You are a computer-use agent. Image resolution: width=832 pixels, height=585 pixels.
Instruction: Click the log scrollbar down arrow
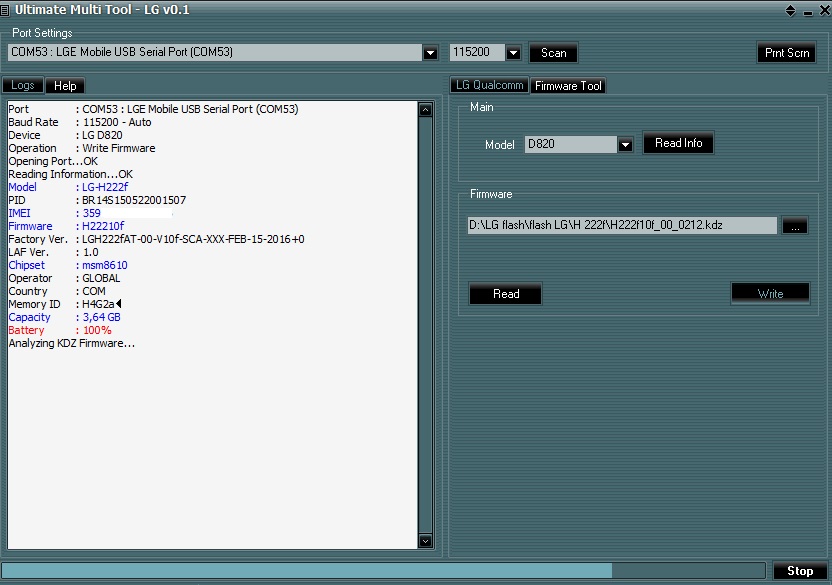(x=425, y=541)
